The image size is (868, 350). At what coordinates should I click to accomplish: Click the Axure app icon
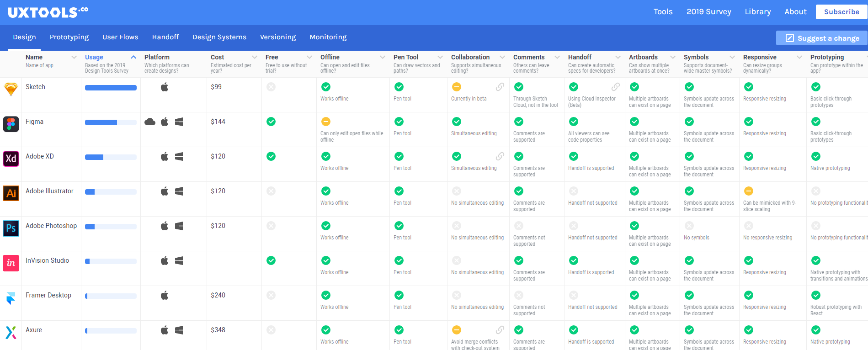click(11, 332)
